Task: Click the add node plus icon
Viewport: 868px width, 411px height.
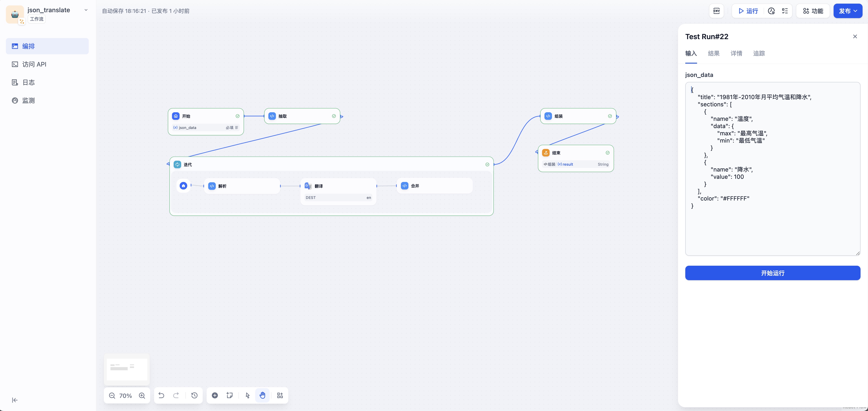Action: click(x=215, y=396)
